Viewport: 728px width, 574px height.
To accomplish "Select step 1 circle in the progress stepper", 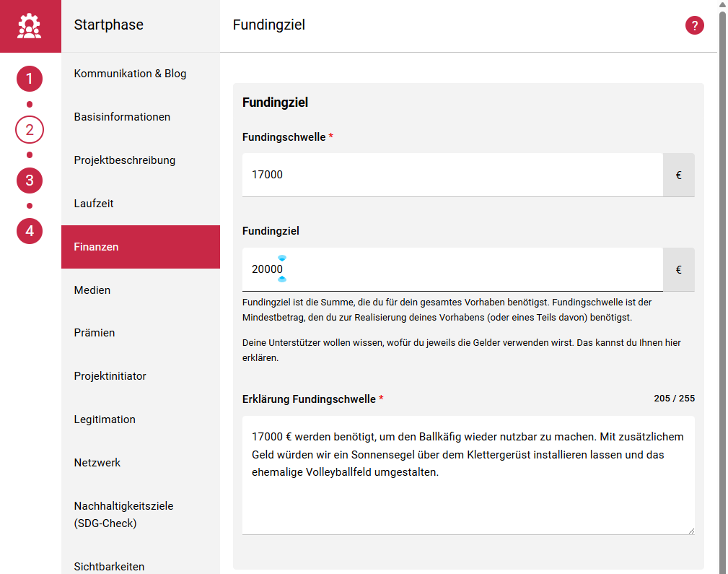I will point(30,79).
